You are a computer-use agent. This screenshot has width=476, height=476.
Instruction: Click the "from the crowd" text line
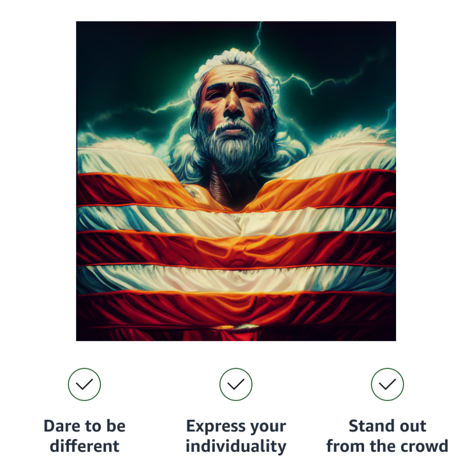387,446
